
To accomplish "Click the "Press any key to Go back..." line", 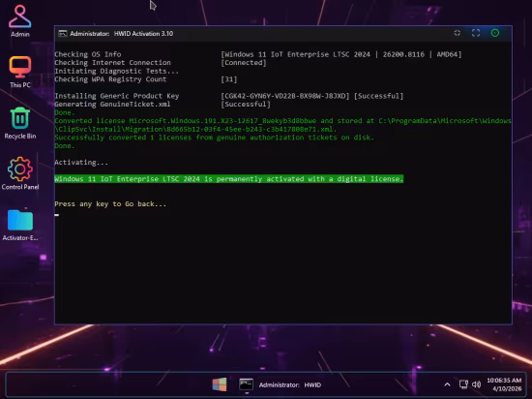I will 110,204.
